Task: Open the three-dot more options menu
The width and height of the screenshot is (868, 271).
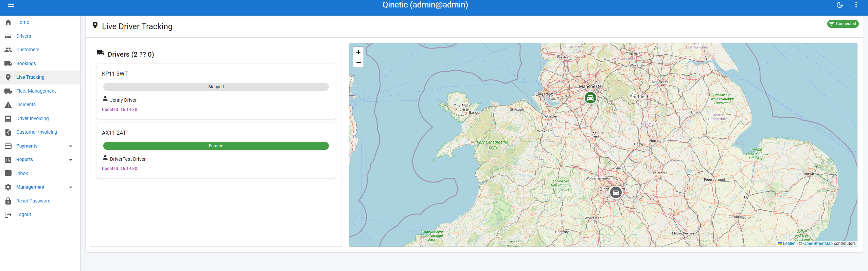Action: tap(856, 5)
